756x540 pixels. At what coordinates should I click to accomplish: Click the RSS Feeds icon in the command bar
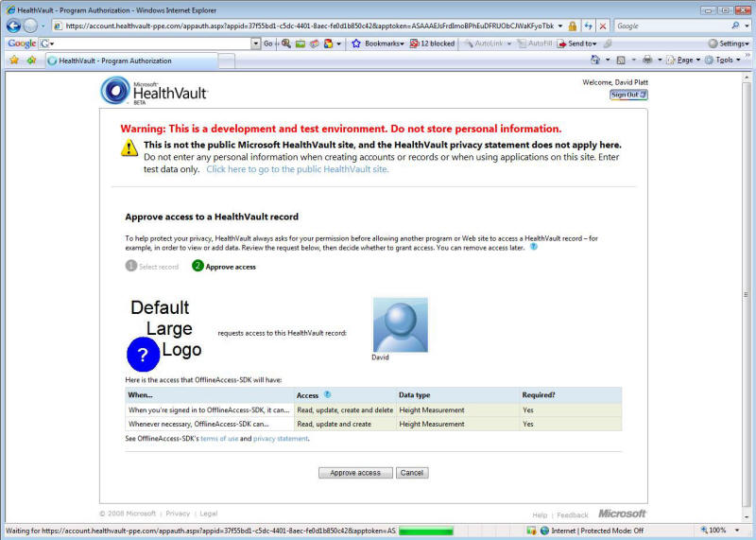point(622,60)
